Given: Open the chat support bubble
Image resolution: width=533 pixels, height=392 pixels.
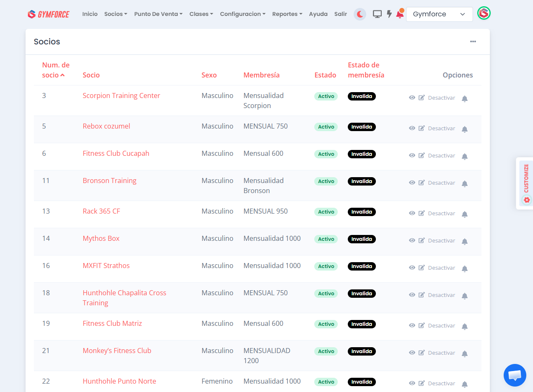Looking at the screenshot, I should (515, 375).
